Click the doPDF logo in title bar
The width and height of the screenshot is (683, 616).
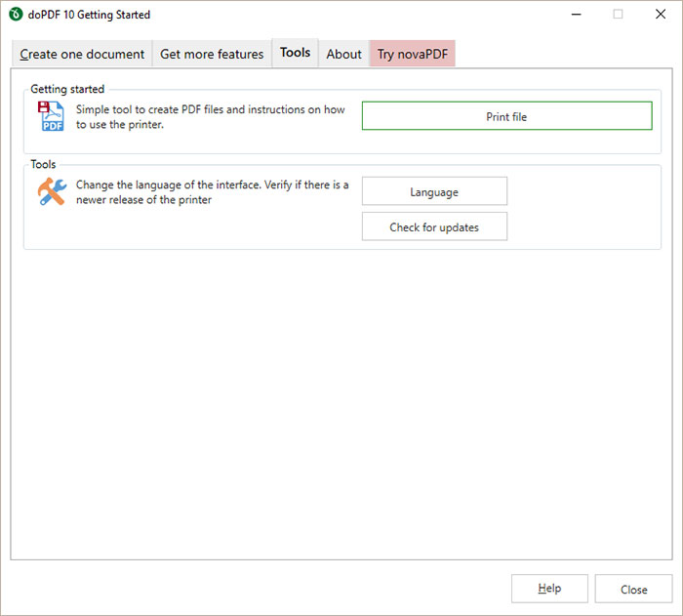(16, 14)
